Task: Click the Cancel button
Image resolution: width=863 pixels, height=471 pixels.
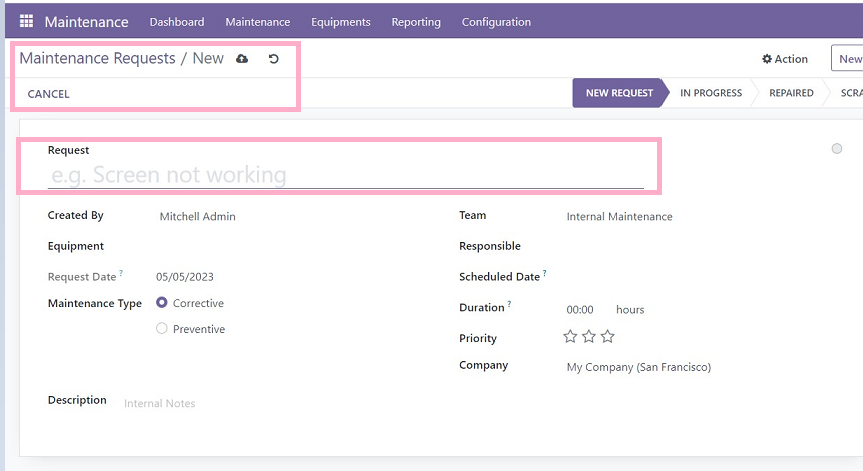Action: pyautogui.click(x=48, y=94)
